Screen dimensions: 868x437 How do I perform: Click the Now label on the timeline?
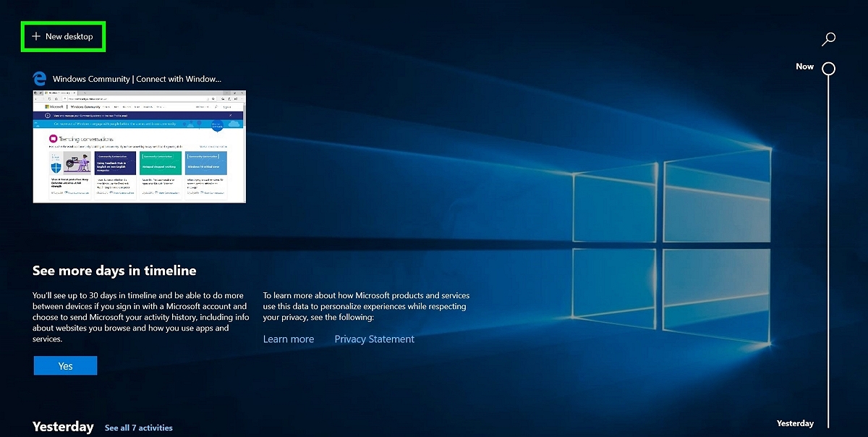click(x=804, y=66)
